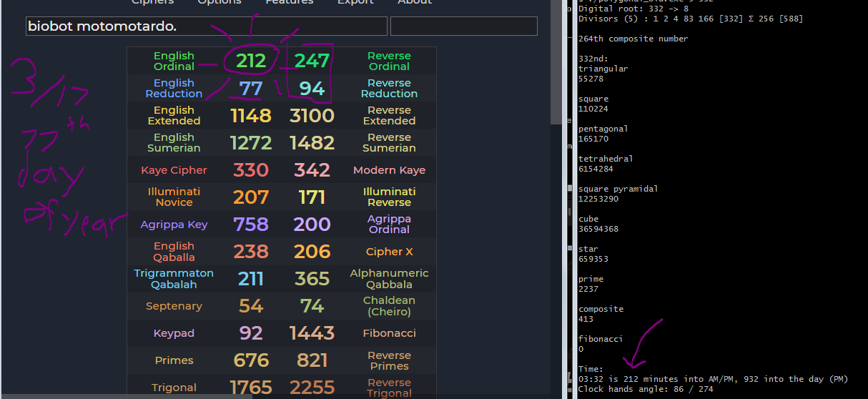Click the Primes value 676
The image size is (868, 399).
[251, 360]
